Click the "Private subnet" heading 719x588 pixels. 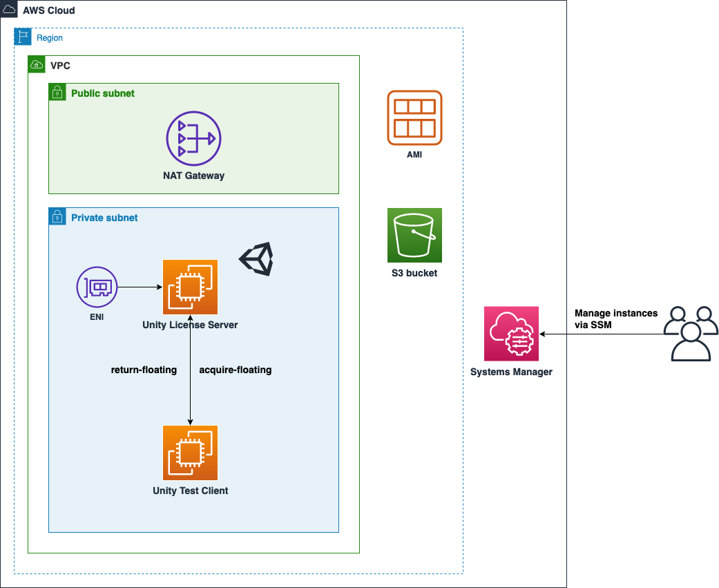point(104,218)
